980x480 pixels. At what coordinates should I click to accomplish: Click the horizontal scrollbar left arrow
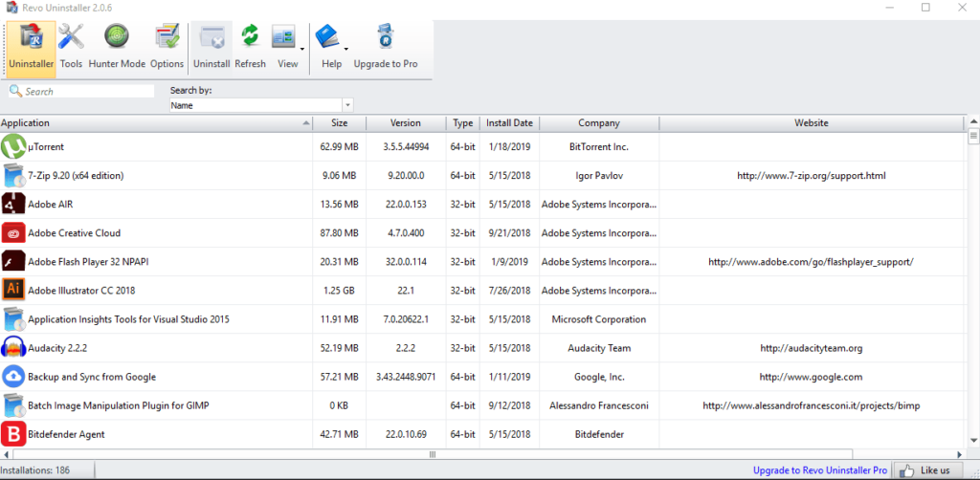coord(6,454)
